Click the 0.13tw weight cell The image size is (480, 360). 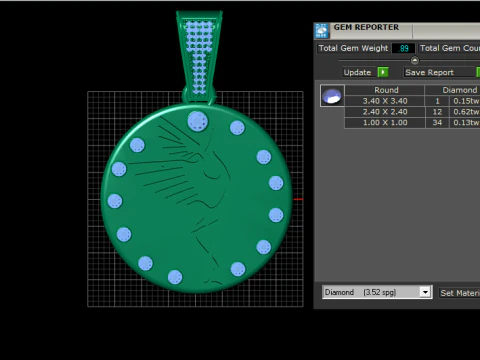465,123
